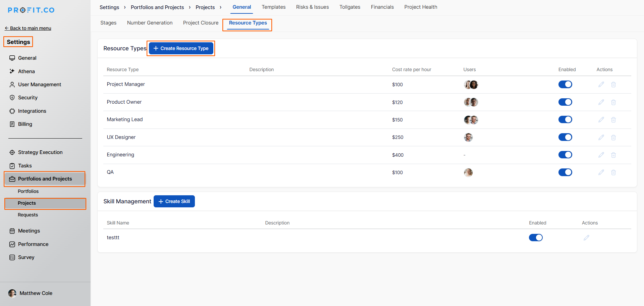Collapse the Portfolios and Projects menu
This screenshot has height=306, width=644.
click(x=45, y=179)
